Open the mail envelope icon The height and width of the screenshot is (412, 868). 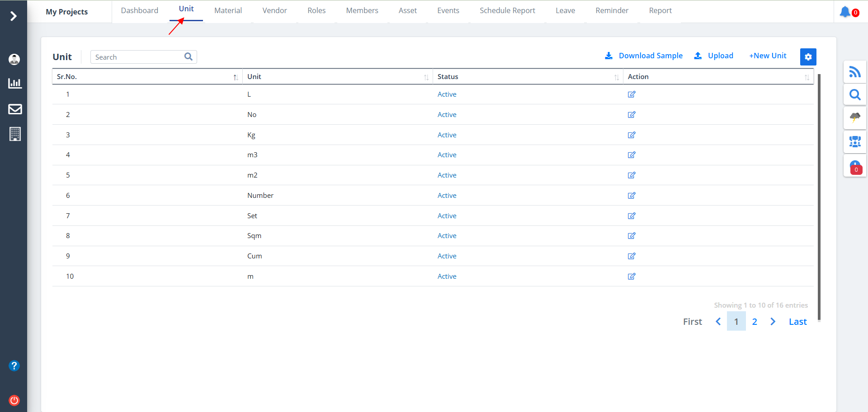click(x=14, y=109)
